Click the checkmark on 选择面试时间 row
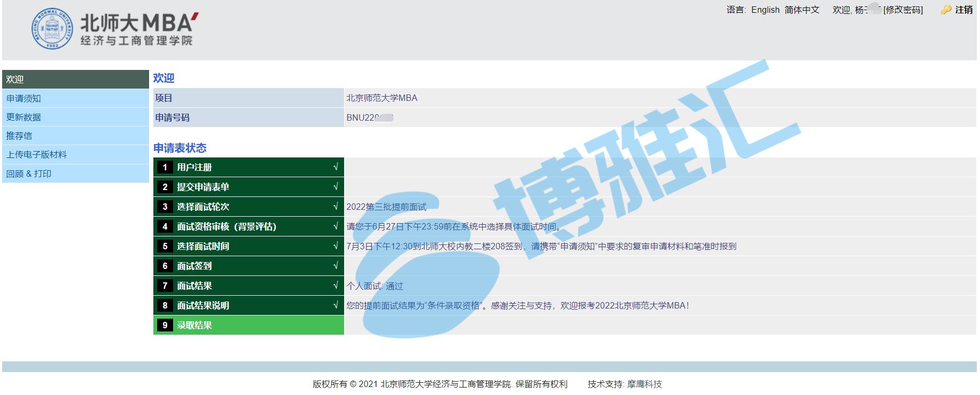The width and height of the screenshot is (980, 395). pyautogui.click(x=336, y=246)
